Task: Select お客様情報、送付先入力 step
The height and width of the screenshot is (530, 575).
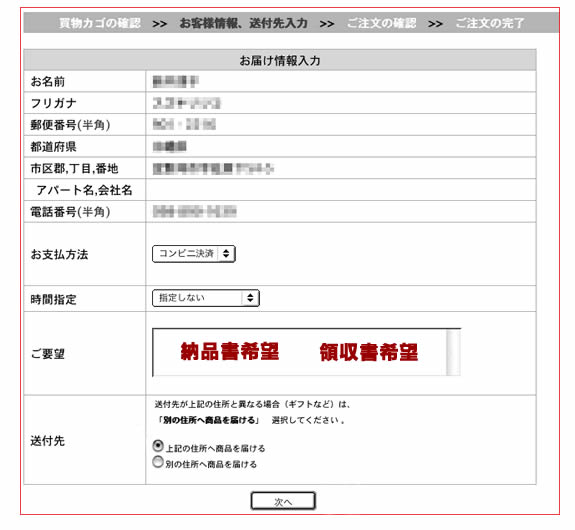Action: tap(243, 23)
